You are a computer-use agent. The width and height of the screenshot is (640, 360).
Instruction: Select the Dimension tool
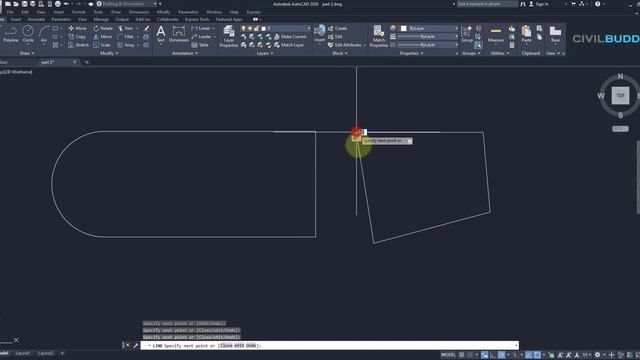click(x=179, y=34)
